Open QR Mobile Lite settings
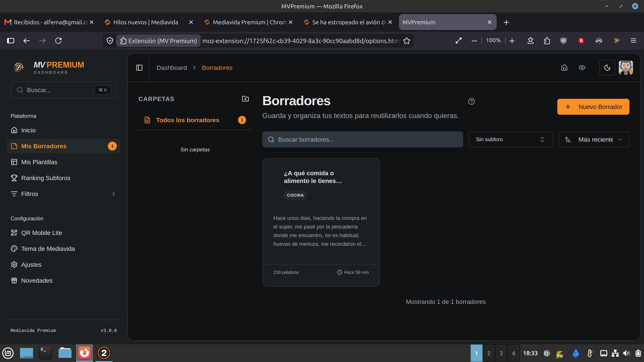Image resolution: width=644 pixels, height=362 pixels. pos(64,233)
